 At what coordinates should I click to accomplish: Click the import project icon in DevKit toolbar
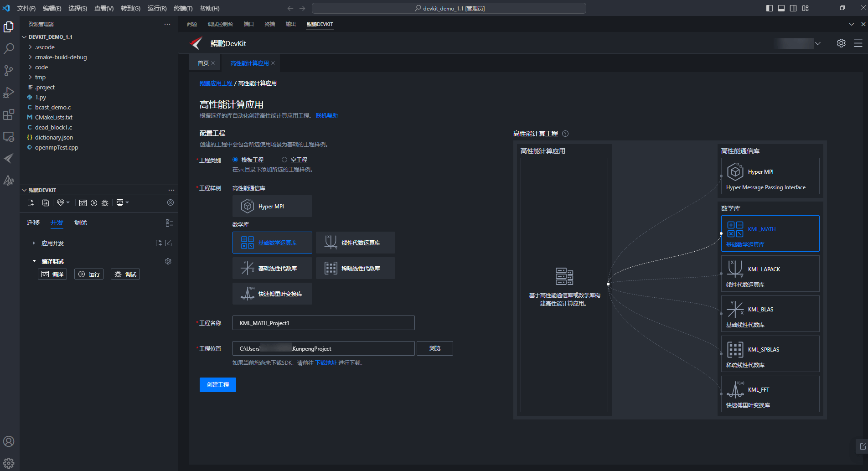point(46,203)
